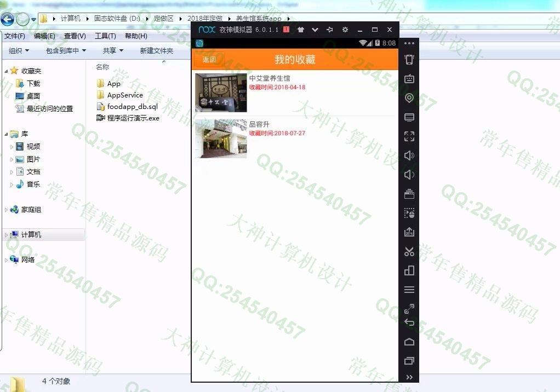Viewport: 560px width, 392px height.
Task: Click 定做区 breadcrumb
Action: 164,19
